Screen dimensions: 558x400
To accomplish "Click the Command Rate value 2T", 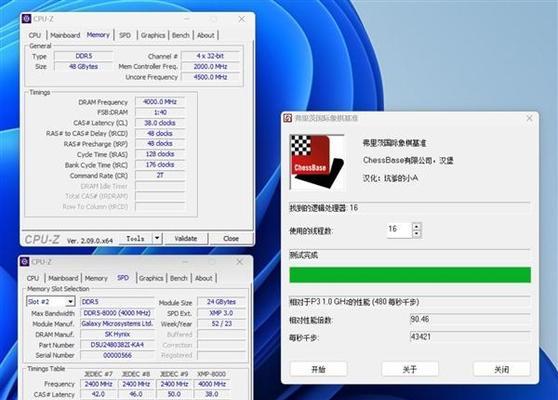I will (x=160, y=175).
